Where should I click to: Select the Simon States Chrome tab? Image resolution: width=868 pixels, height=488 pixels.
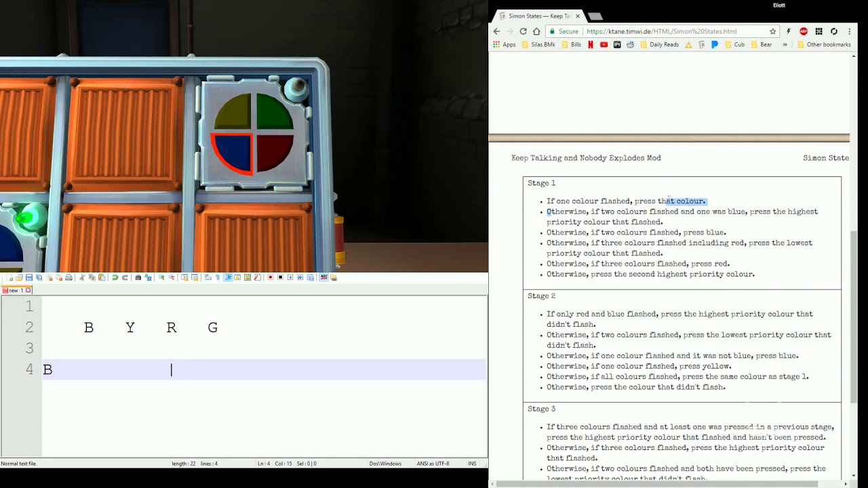tap(538, 16)
